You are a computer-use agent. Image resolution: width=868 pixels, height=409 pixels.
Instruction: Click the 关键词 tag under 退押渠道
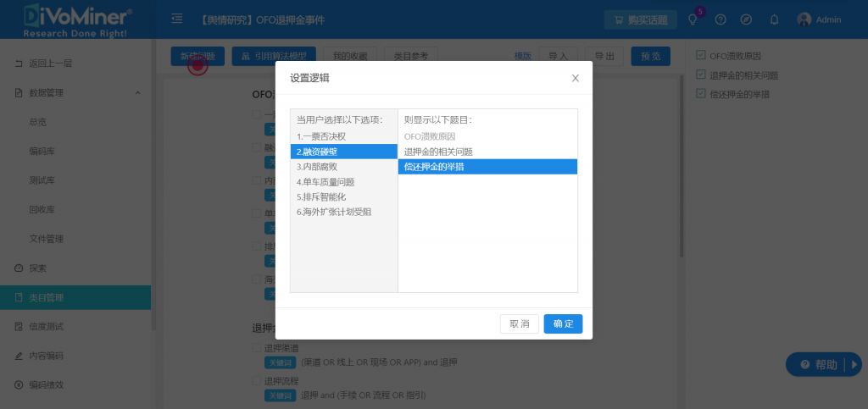280,363
